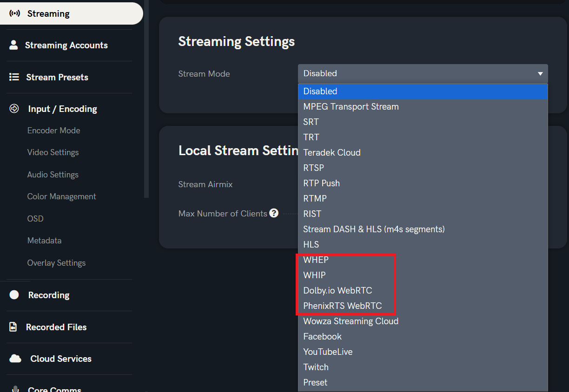
Task: Pick the WHIP stream mode option
Action: (x=314, y=275)
